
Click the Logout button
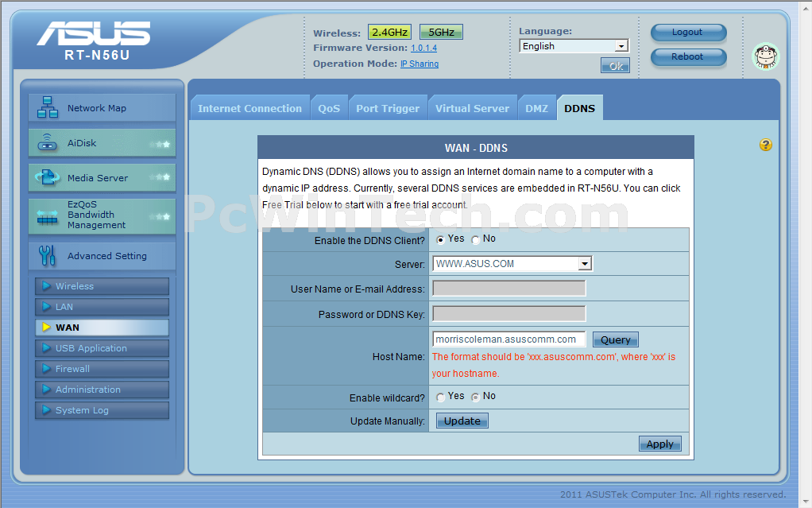click(x=688, y=32)
